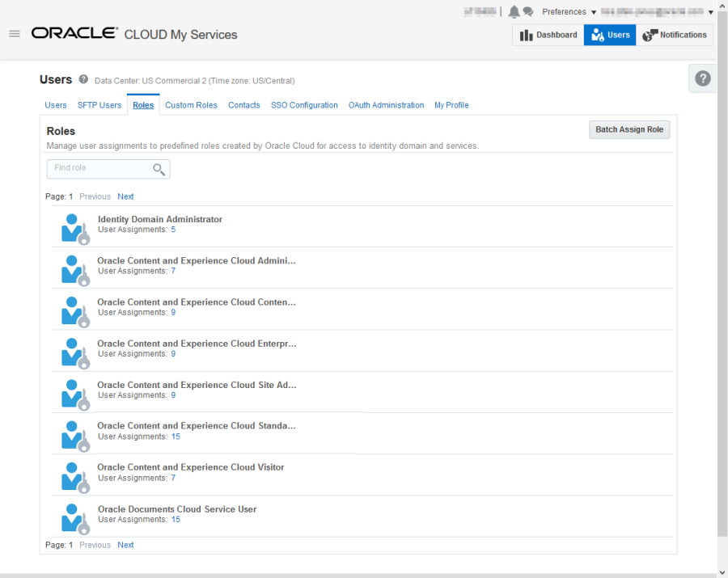Open Identity Domain Administrator role
This screenshot has width=728, height=578.
[159, 219]
